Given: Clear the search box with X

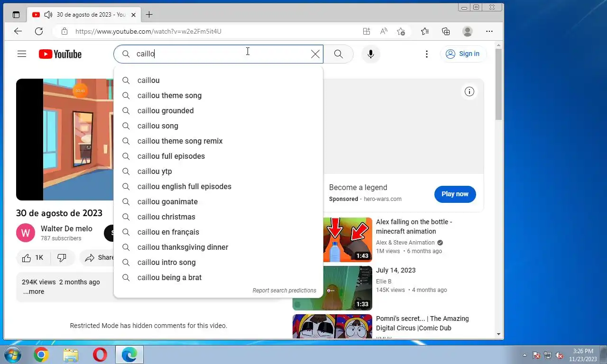Looking at the screenshot, I should pyautogui.click(x=315, y=54).
